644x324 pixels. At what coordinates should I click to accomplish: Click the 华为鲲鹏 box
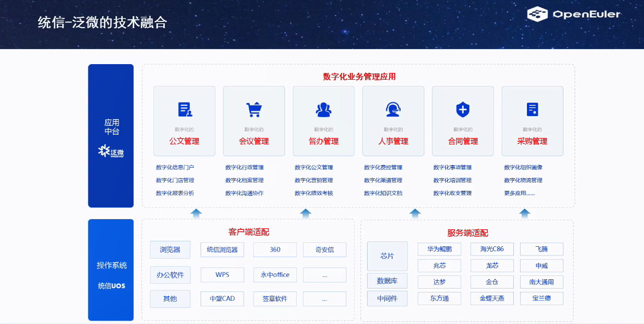(440, 249)
